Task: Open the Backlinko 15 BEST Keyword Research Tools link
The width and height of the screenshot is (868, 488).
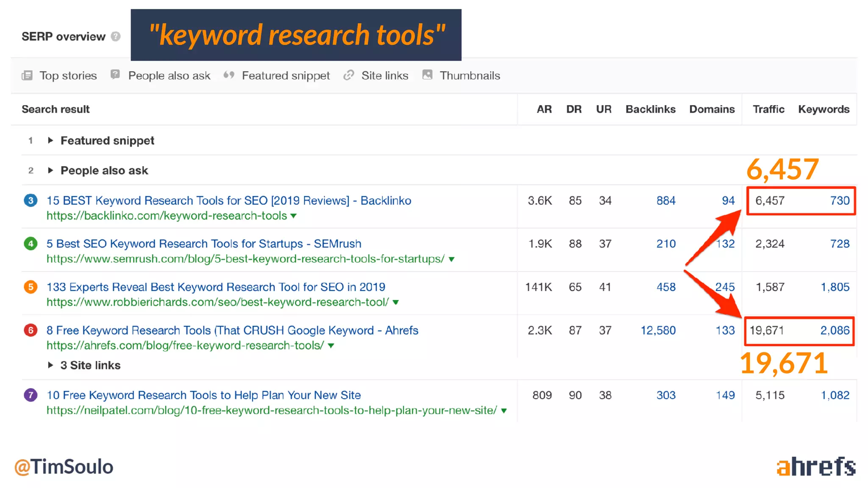Action: 228,200
